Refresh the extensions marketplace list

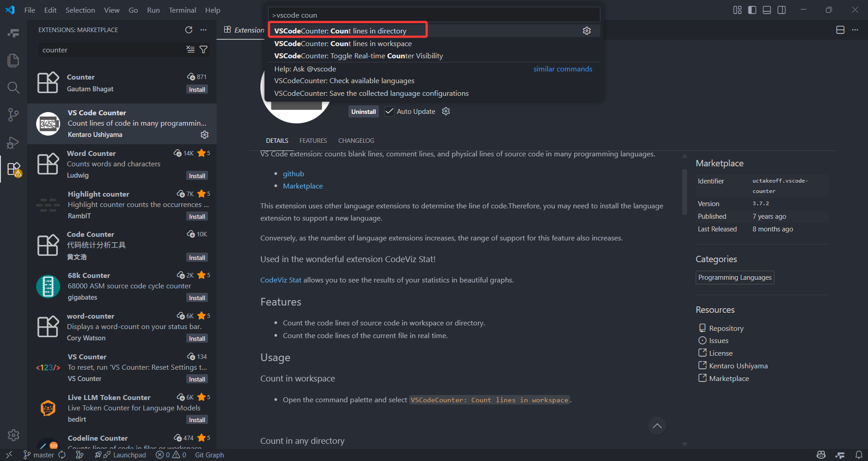189,30
